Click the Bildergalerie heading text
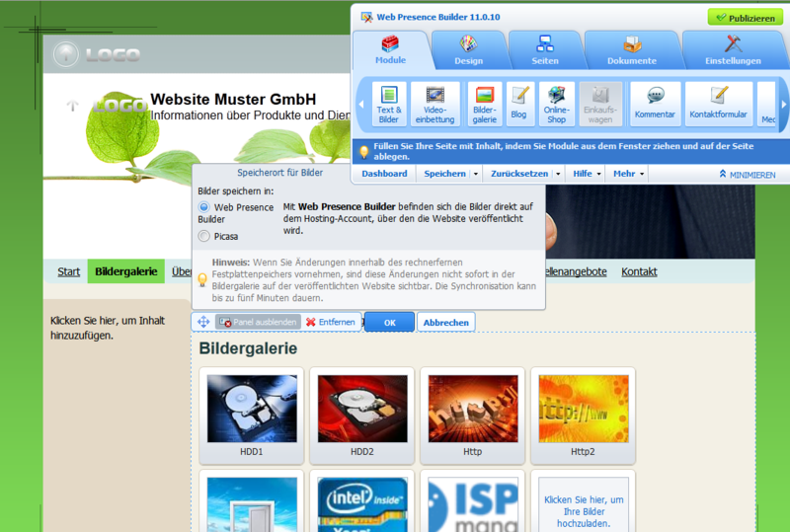The width and height of the screenshot is (790, 532). tap(248, 348)
